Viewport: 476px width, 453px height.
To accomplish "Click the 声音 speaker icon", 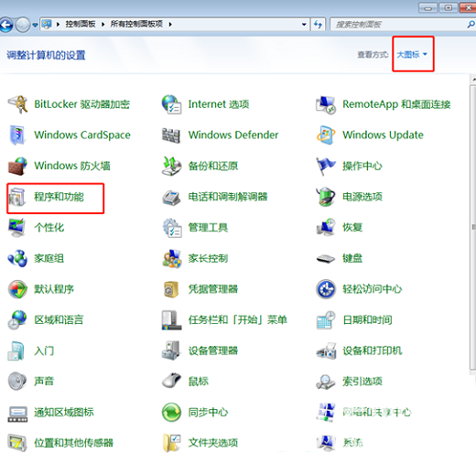I will click(17, 382).
